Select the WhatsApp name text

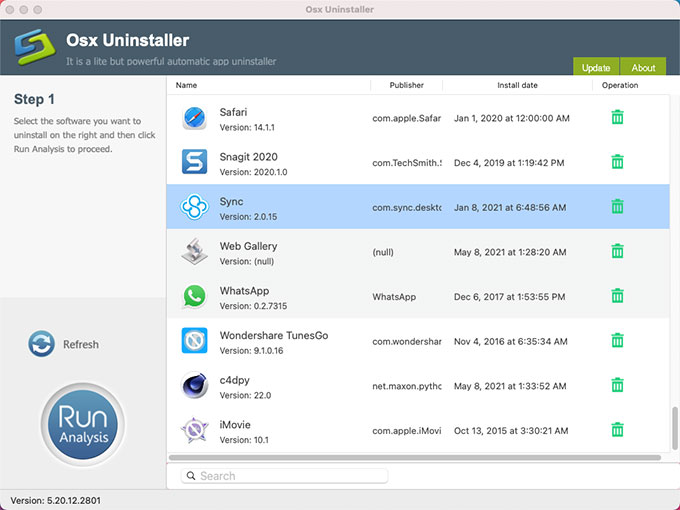point(244,291)
